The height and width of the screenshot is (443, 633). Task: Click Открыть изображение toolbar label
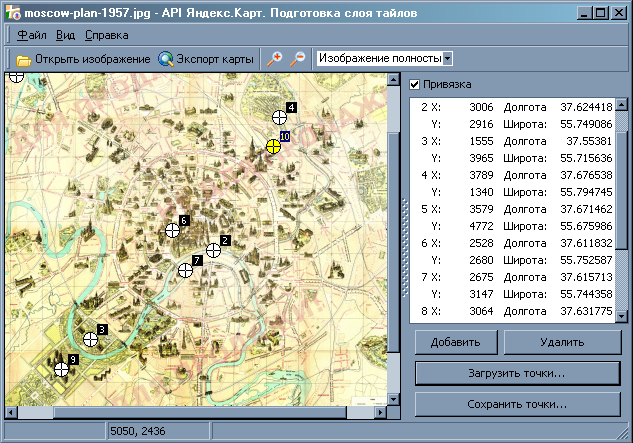pos(92,59)
